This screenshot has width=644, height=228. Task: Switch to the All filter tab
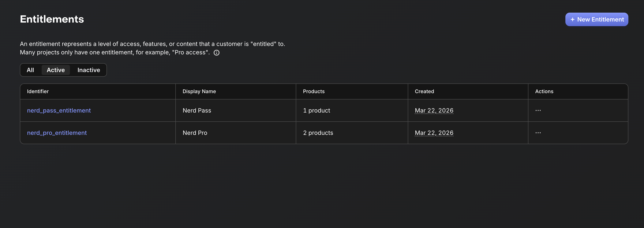(30, 70)
